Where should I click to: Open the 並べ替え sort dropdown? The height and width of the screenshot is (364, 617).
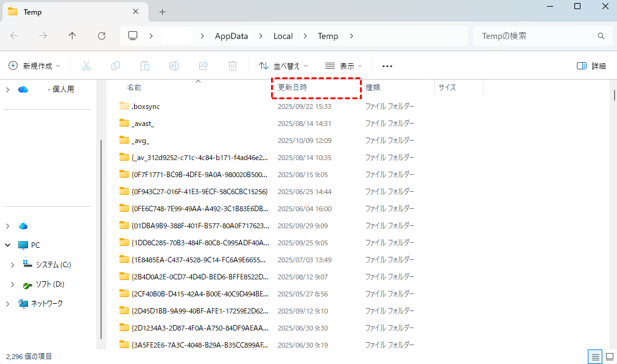click(x=283, y=66)
